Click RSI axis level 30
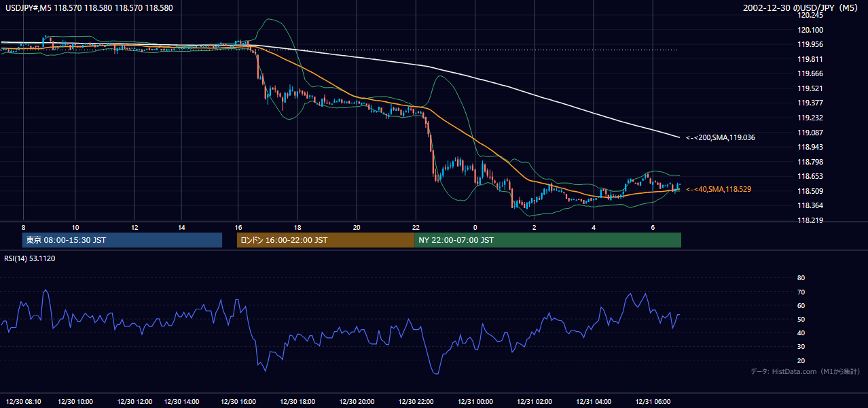868x408 pixels. (x=801, y=347)
